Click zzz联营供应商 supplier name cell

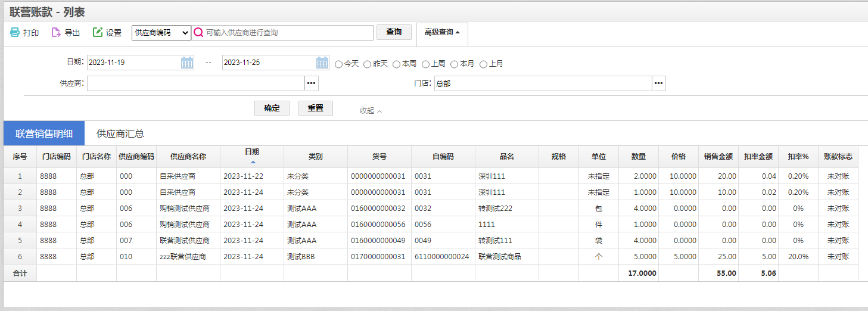(188, 257)
